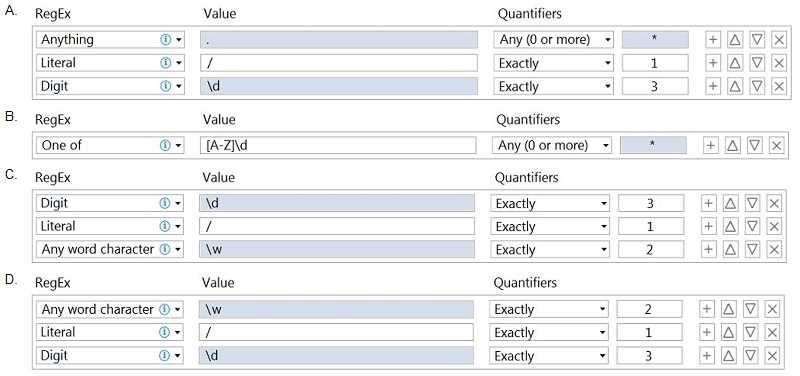Screen dimensions: 800x376
Task: Show info icon for One of regex
Action: (165, 145)
